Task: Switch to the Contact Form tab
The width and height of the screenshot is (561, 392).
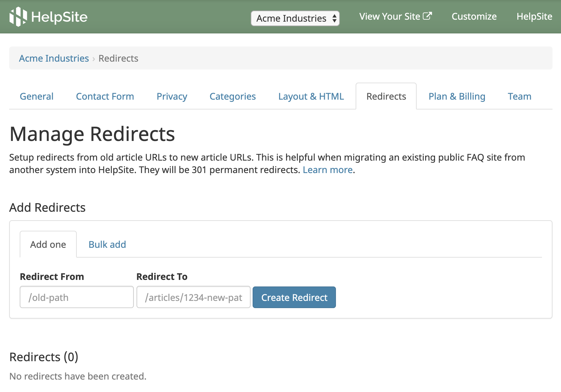Action: tap(105, 96)
